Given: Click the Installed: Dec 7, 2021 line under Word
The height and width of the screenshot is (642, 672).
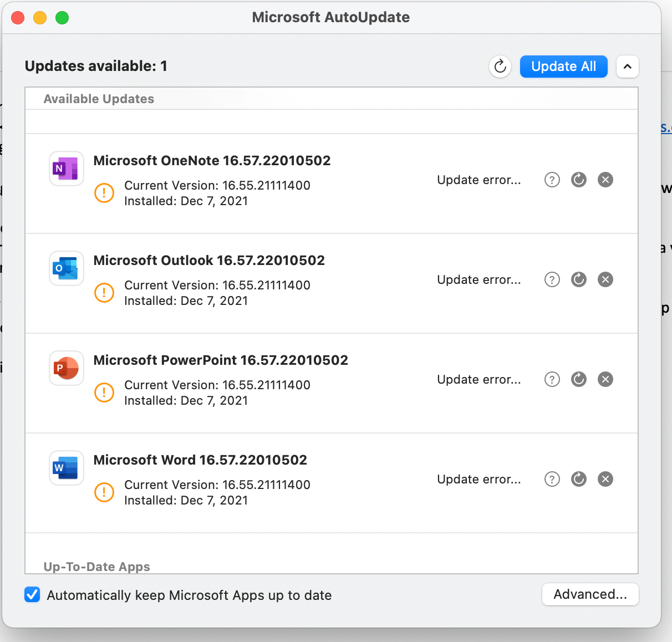Looking at the screenshot, I should [186, 500].
